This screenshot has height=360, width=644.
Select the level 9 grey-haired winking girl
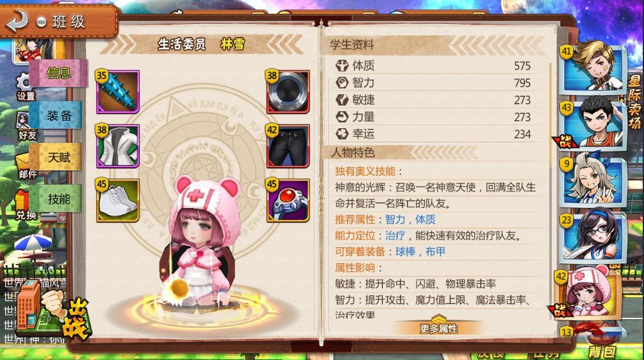(x=594, y=179)
